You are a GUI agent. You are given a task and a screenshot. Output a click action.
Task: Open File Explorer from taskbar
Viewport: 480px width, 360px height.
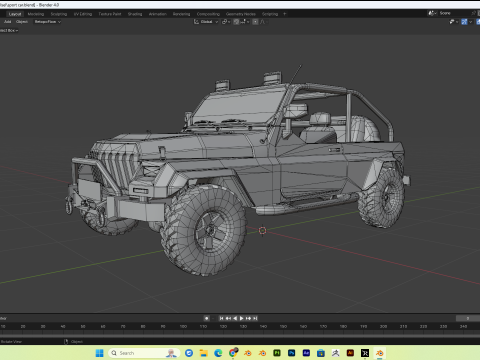point(204,353)
